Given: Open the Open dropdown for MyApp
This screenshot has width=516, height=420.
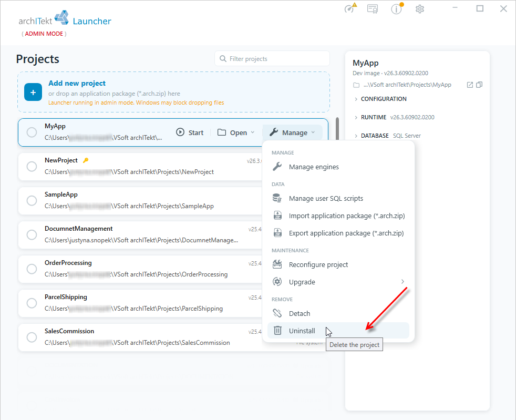Looking at the screenshot, I should pyautogui.click(x=236, y=132).
